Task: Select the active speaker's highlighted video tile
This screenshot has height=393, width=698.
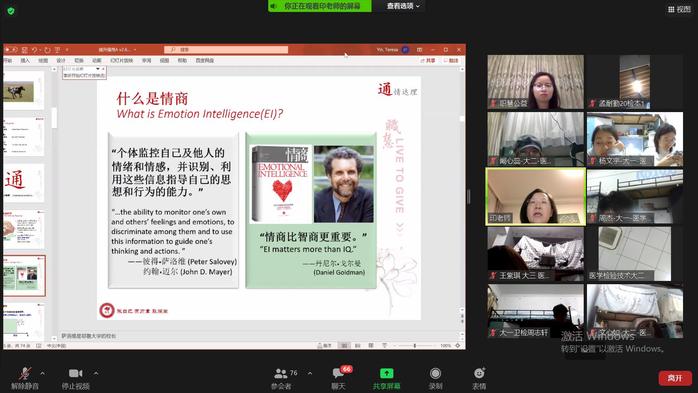Action: (536, 196)
